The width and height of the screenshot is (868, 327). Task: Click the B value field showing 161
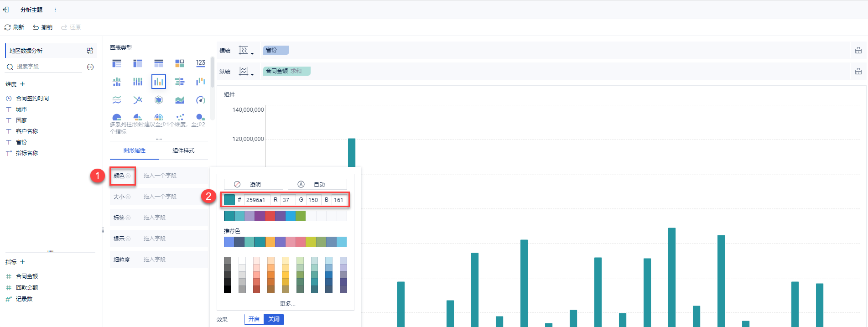339,200
